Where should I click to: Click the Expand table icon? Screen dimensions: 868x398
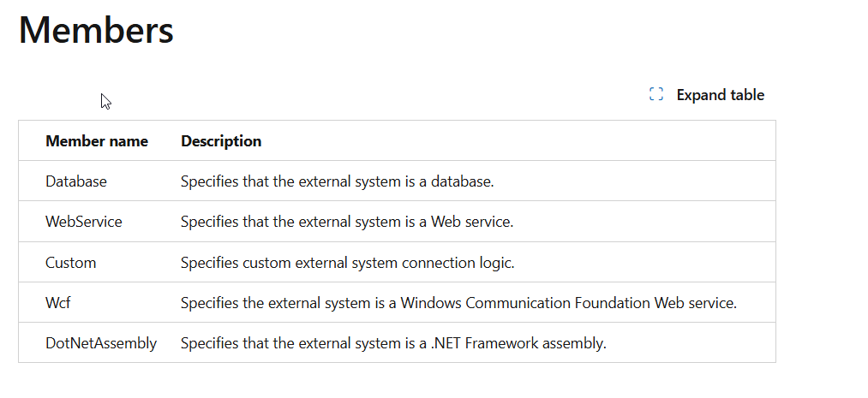(x=656, y=94)
